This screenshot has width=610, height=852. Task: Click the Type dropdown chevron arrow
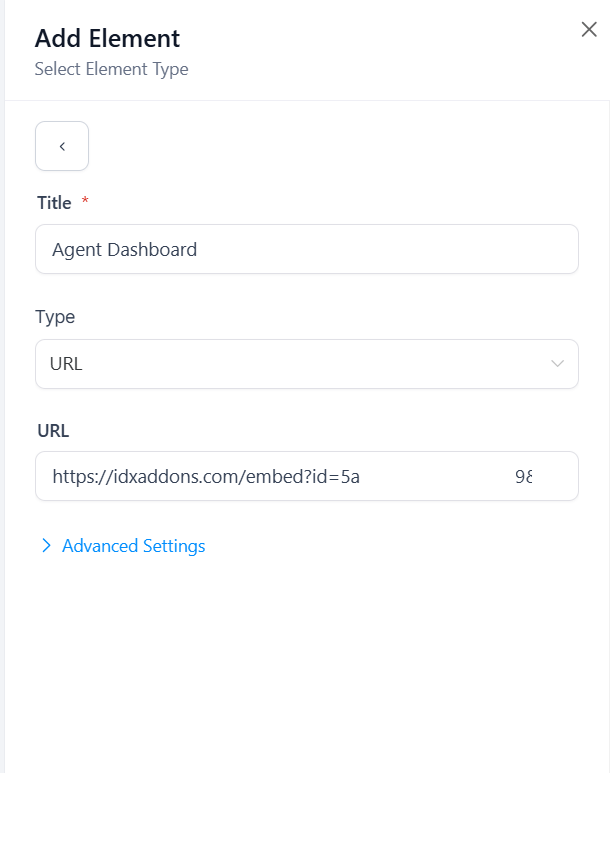(x=557, y=364)
